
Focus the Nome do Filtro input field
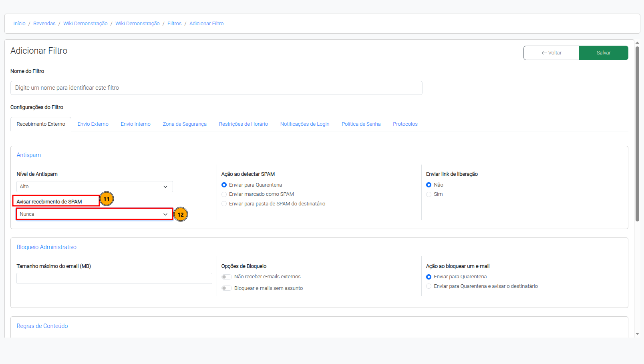point(216,88)
